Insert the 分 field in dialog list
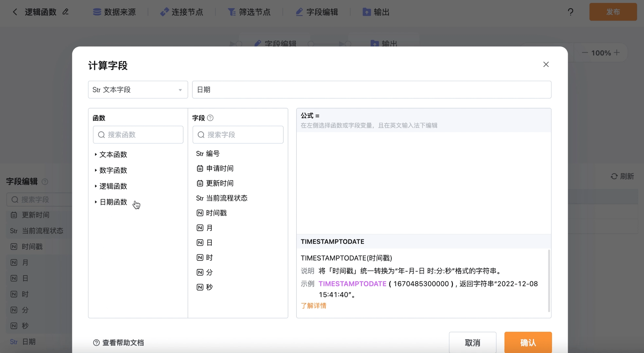 click(205, 272)
